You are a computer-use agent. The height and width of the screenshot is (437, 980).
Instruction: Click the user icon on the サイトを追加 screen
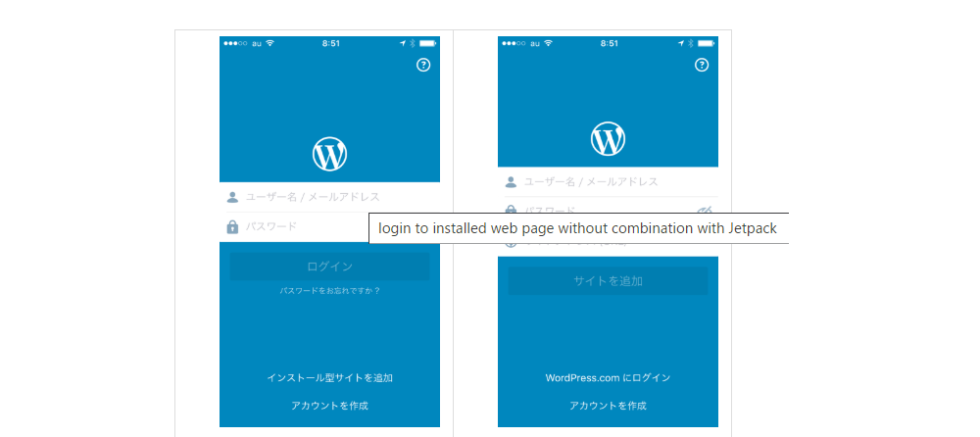pos(511,182)
